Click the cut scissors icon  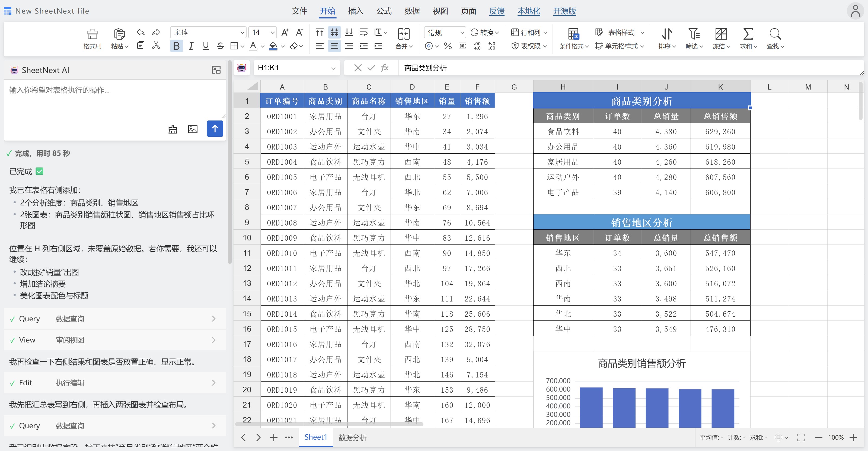156,46
